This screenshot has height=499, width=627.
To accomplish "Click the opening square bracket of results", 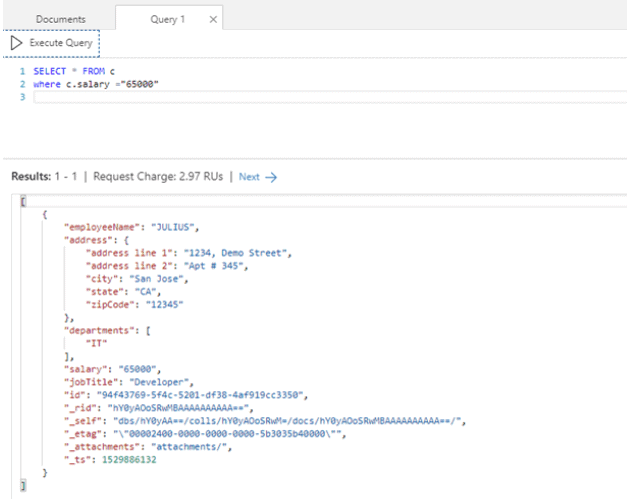I will coord(23,201).
